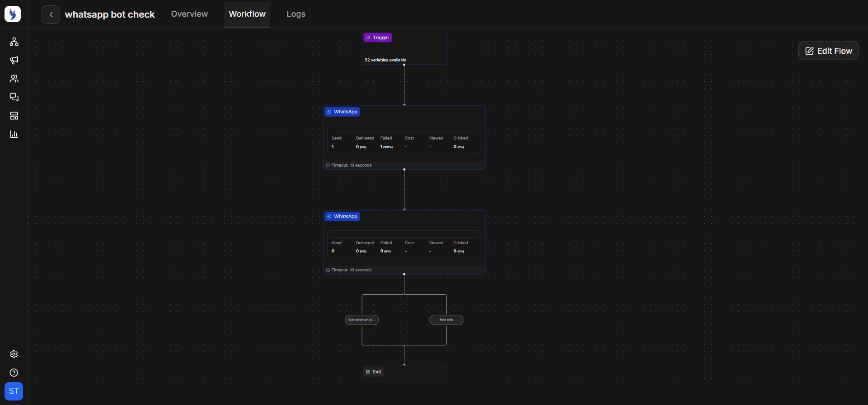Viewport: 868px width, 405px height.
Task: Open the conversations chat icon in sidebar
Action: click(x=14, y=98)
